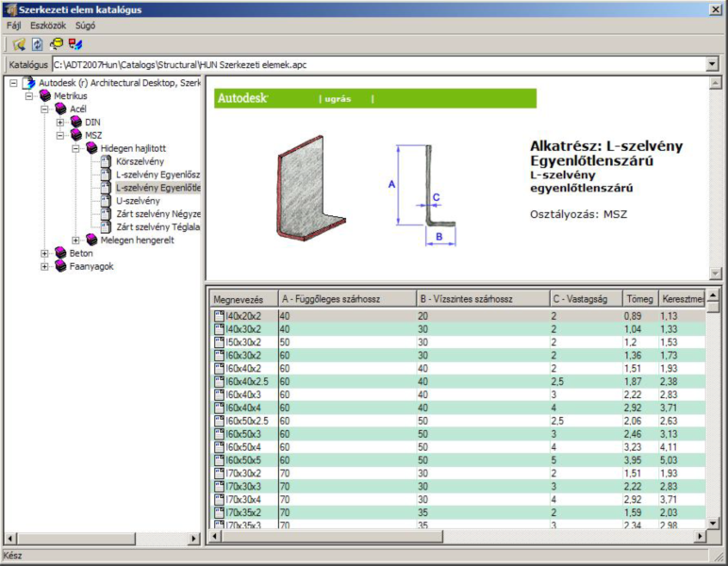The width and height of the screenshot is (728, 566).
Task: Click the DIN book icon
Action: (x=76, y=122)
